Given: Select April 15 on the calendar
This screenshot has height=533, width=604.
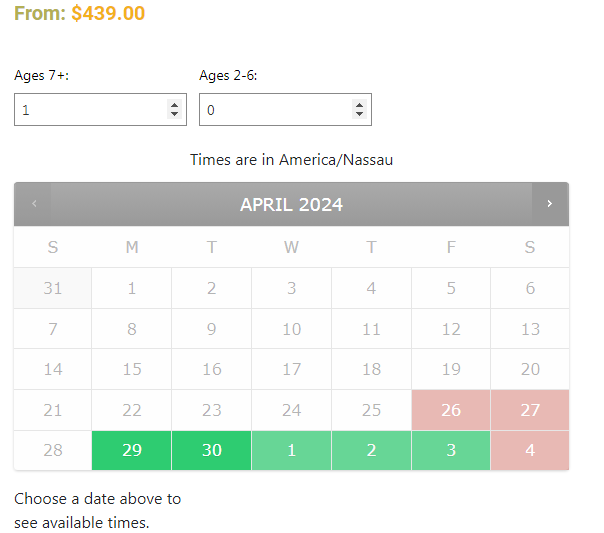Looking at the screenshot, I should pos(132,369).
